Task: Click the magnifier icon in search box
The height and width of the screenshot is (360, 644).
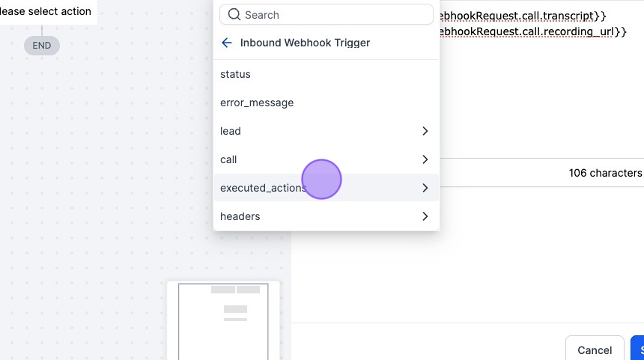Action: (234, 15)
